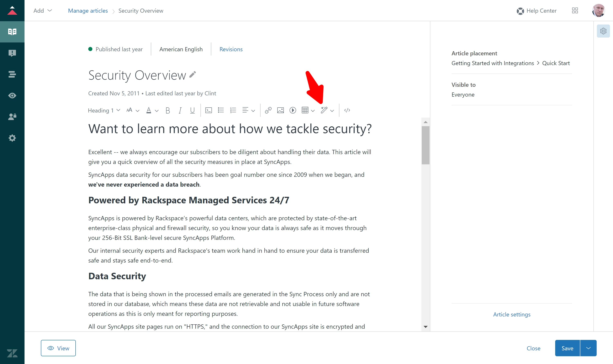Viewport: 613px width, 364px height.
Task: Click the insert link icon
Action: pyautogui.click(x=268, y=110)
